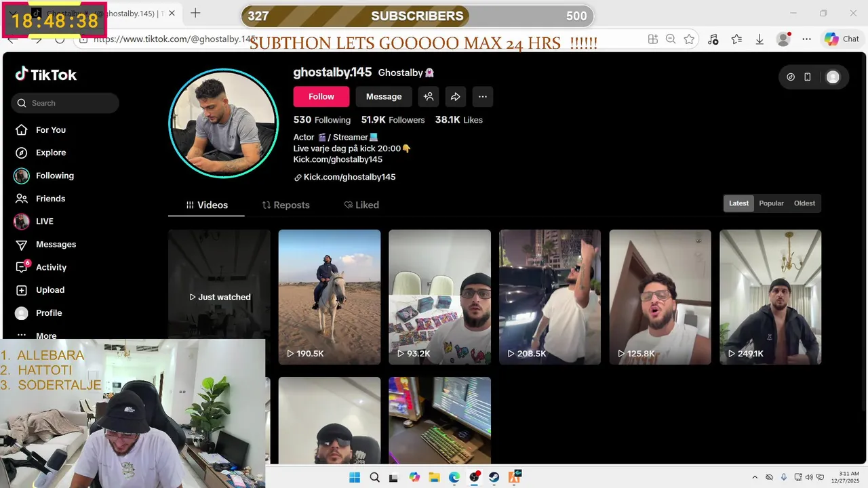Screen dimensions: 868x488
Task: Play the video with 249.1K views
Action: [770, 297]
